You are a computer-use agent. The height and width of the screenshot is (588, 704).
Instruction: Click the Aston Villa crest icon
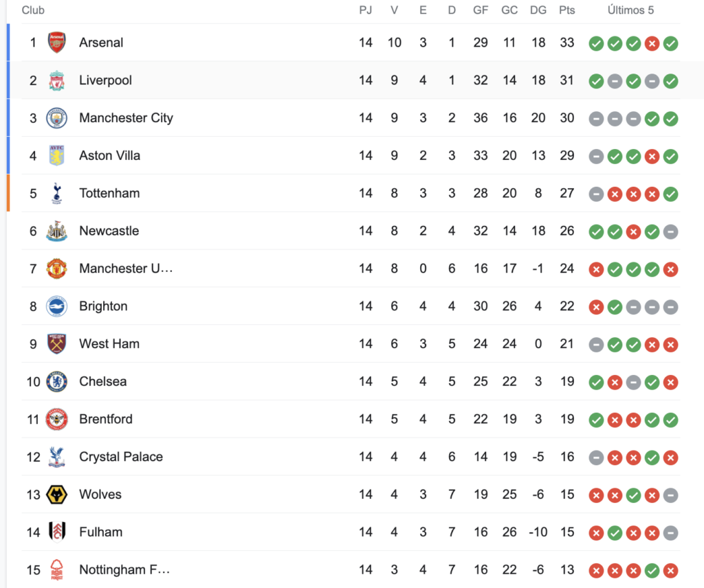click(56, 156)
